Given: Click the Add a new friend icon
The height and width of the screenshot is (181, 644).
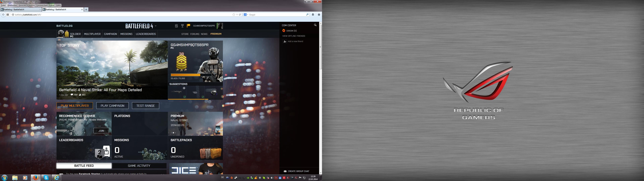Looking at the screenshot, I should click(285, 41).
